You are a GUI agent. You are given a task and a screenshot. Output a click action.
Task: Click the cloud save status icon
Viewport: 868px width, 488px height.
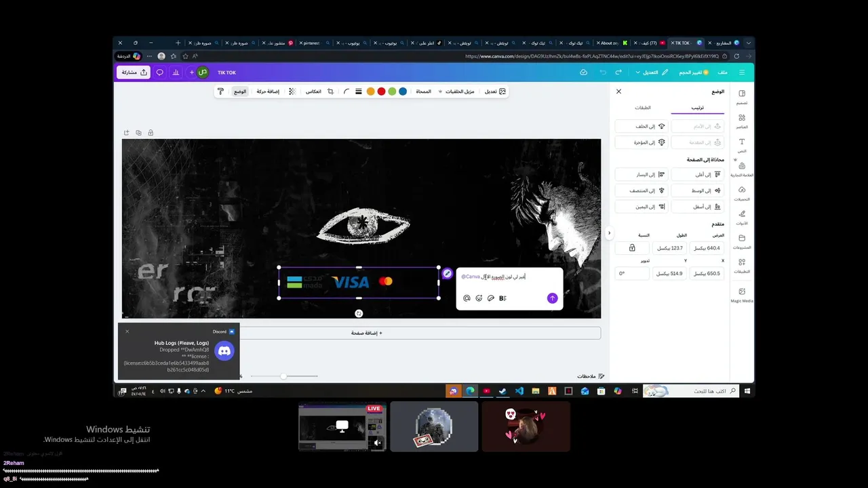(583, 73)
